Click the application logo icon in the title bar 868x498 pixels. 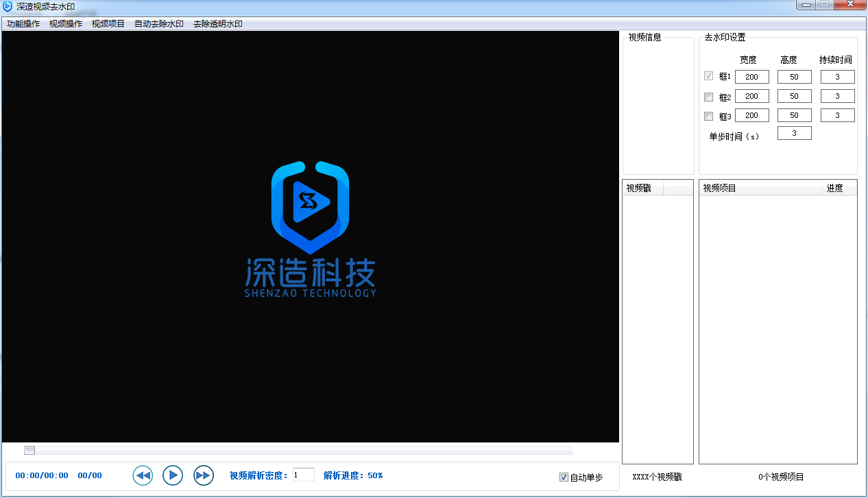point(8,5)
